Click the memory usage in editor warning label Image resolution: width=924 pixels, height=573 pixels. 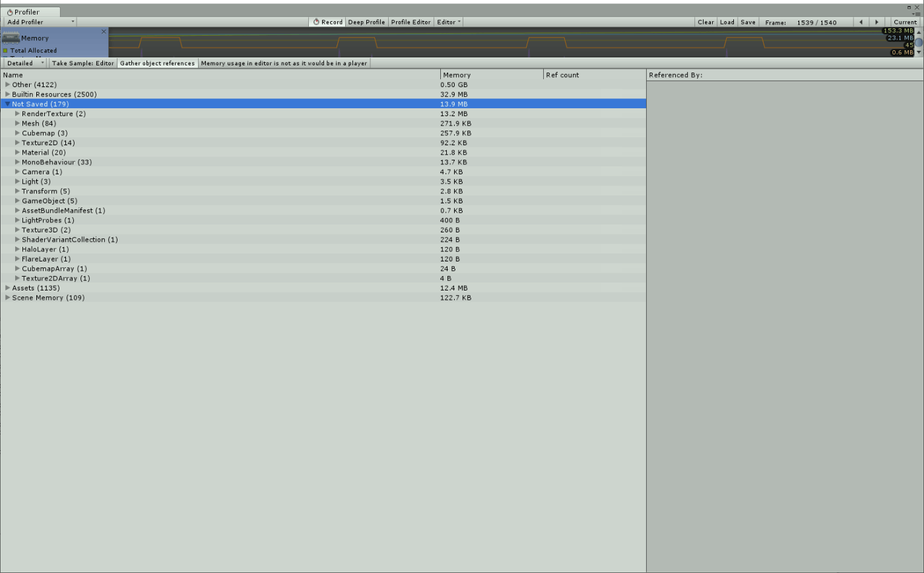[x=284, y=63]
